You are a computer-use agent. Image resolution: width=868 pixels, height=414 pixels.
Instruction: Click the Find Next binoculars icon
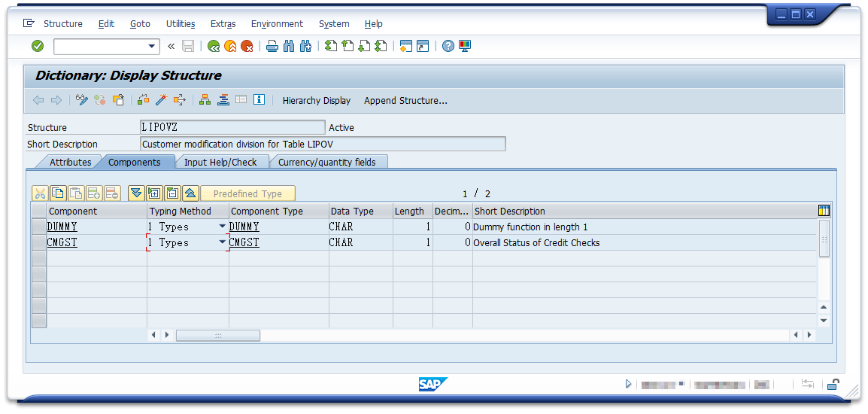(x=305, y=47)
